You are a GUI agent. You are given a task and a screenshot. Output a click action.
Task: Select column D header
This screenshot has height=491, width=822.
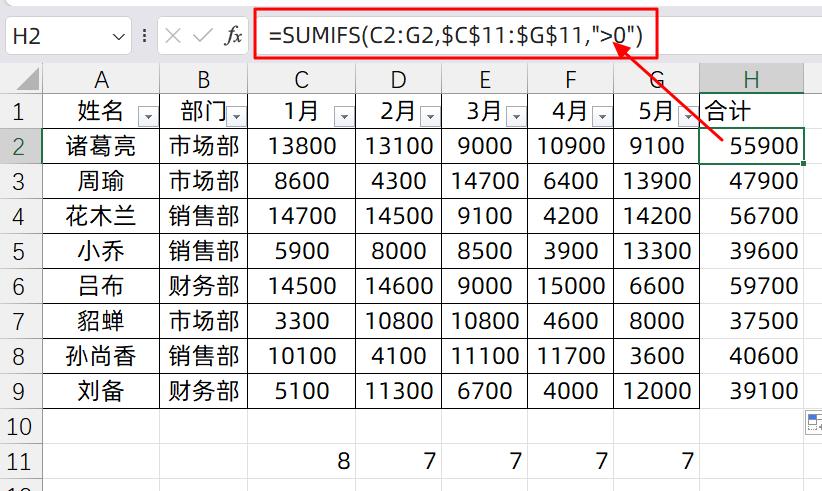click(398, 79)
